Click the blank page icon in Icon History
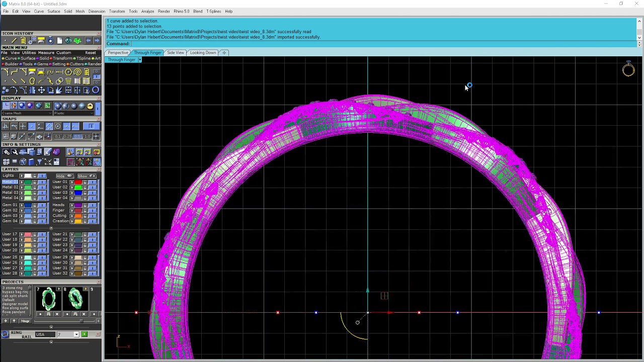The width and height of the screenshot is (644, 362). 59,40
